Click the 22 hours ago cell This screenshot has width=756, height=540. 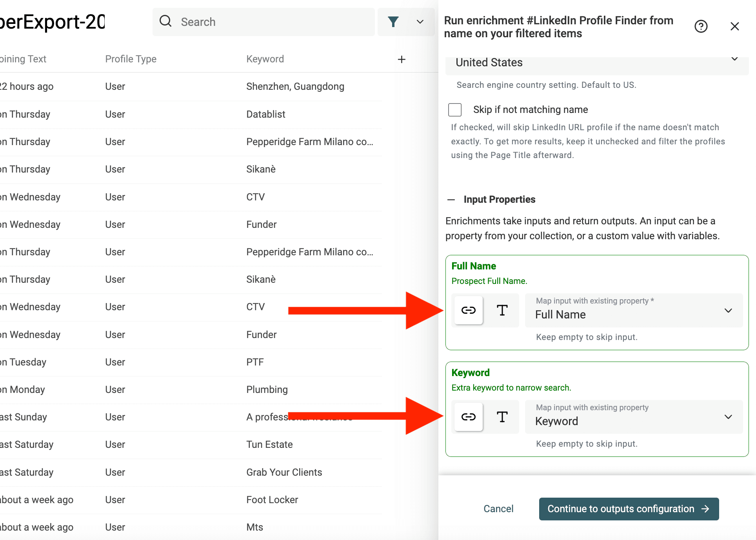pyautogui.click(x=27, y=86)
